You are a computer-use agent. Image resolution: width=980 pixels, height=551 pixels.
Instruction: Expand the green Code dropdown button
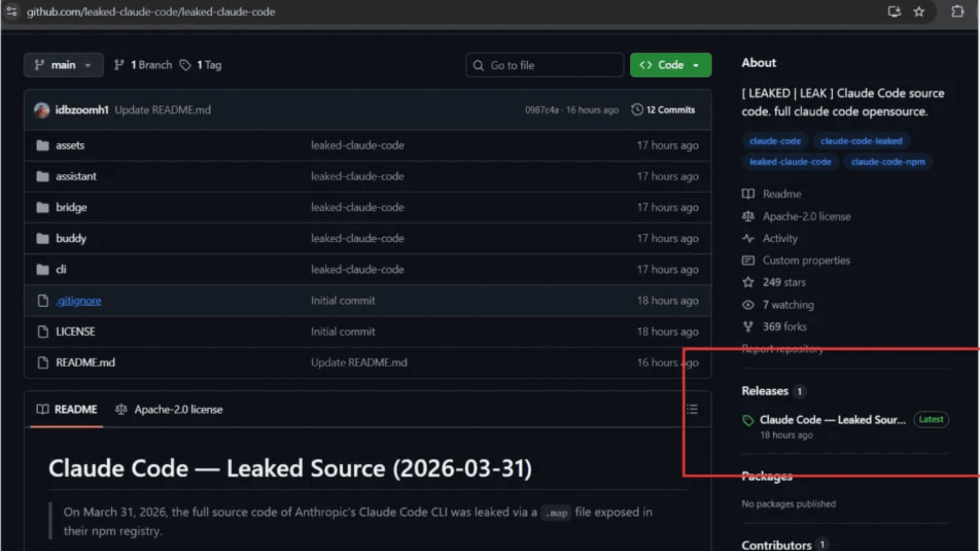(x=670, y=65)
